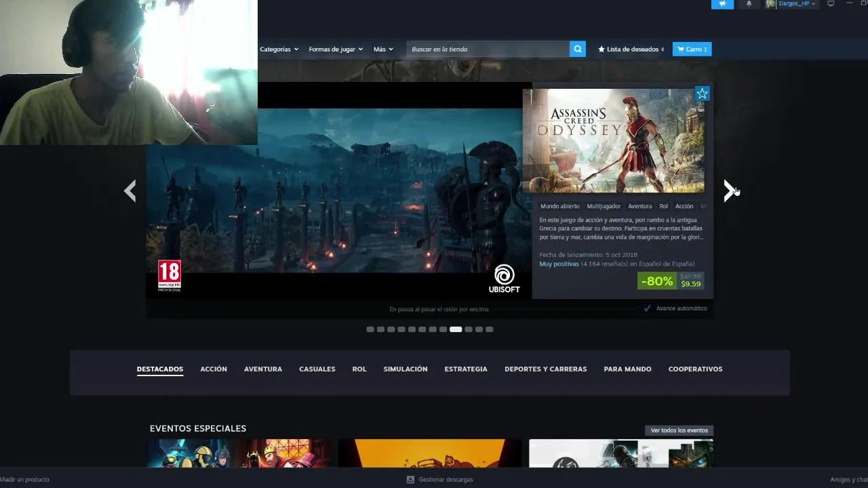Click the downloads icon beside Gestionar descargas

click(x=410, y=479)
